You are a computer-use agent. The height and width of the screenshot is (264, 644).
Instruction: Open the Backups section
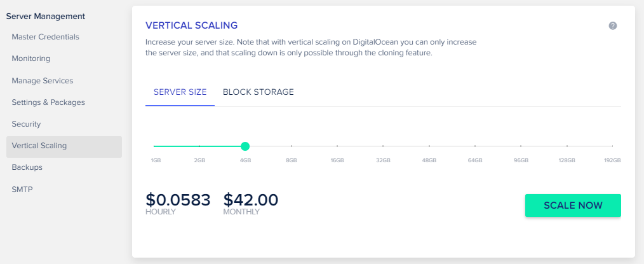pos(27,167)
